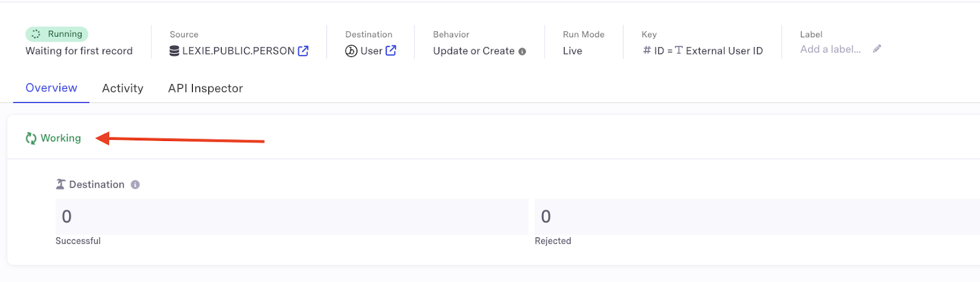This screenshot has width=980, height=282.
Task: Open the User destination external link icon
Action: 391,51
